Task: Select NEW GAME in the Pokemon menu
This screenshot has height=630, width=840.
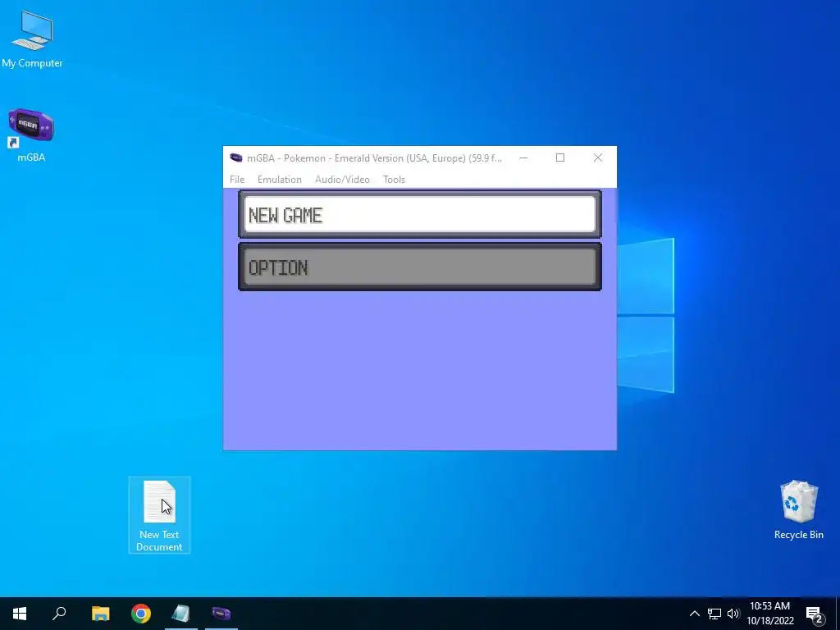Action: click(x=420, y=214)
